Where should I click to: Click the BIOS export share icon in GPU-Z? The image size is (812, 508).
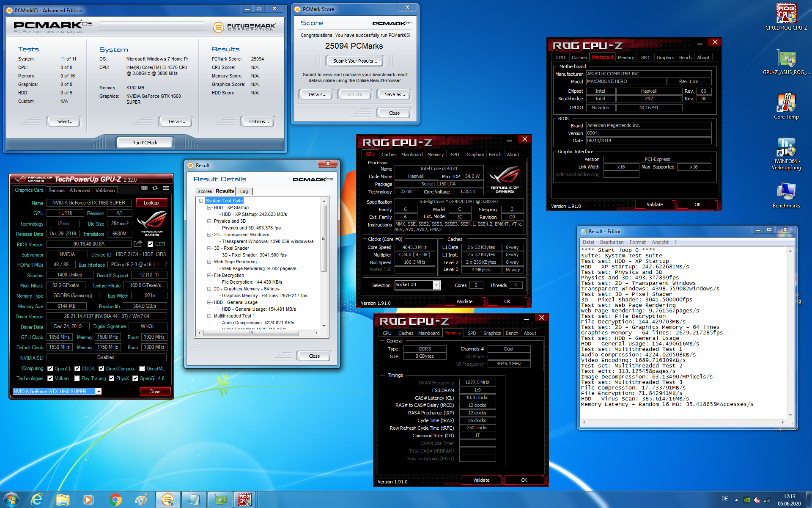tap(138, 244)
